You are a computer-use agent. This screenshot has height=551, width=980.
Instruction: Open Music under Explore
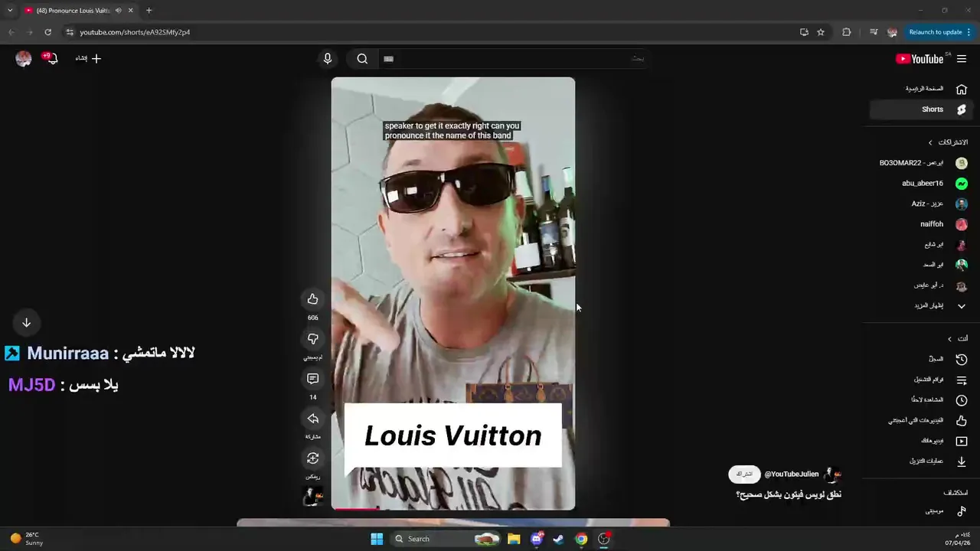[923, 511]
